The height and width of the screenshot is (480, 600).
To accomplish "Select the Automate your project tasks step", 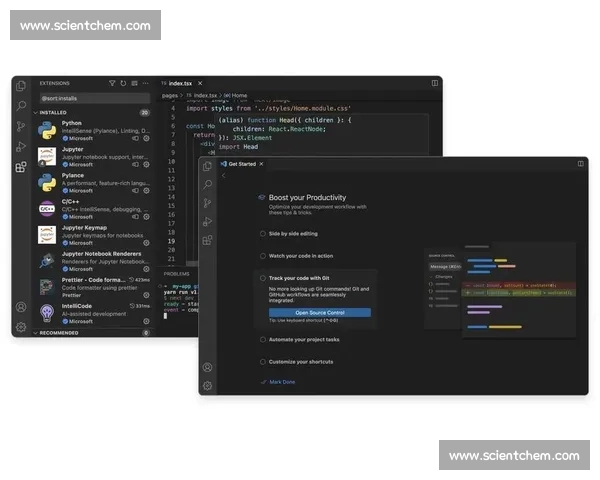I will (x=300, y=340).
